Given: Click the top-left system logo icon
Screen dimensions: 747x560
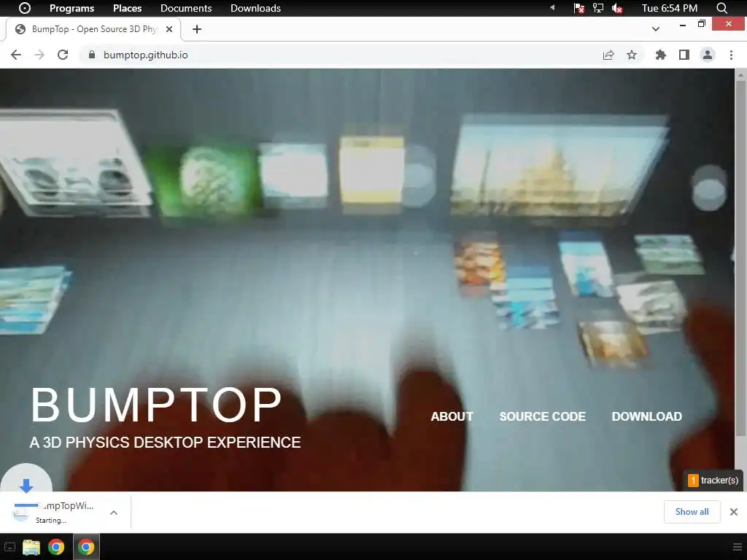Looking at the screenshot, I should click(25, 8).
